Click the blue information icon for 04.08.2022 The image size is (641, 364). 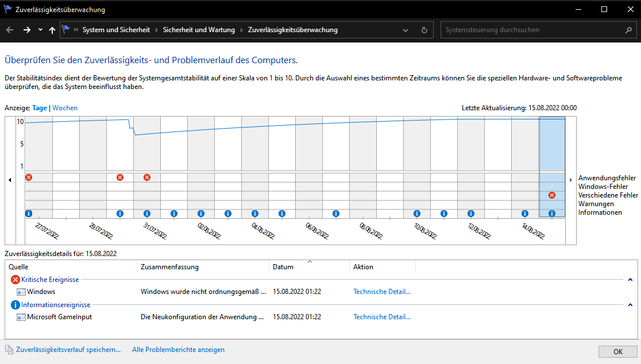click(x=255, y=213)
